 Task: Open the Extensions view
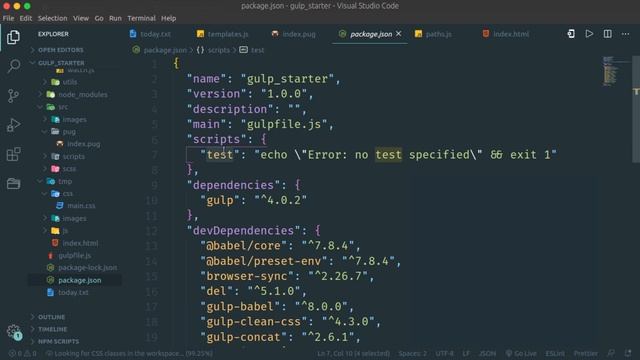pos(13,154)
